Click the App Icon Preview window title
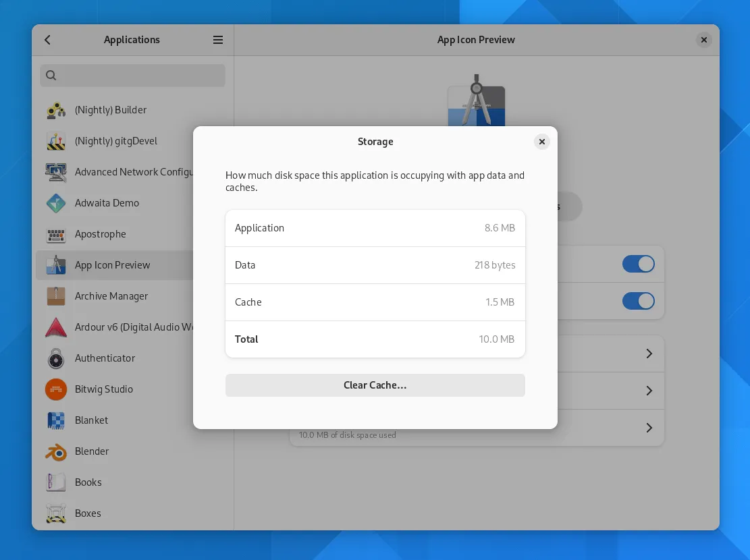The height and width of the screenshot is (560, 750). click(x=476, y=40)
